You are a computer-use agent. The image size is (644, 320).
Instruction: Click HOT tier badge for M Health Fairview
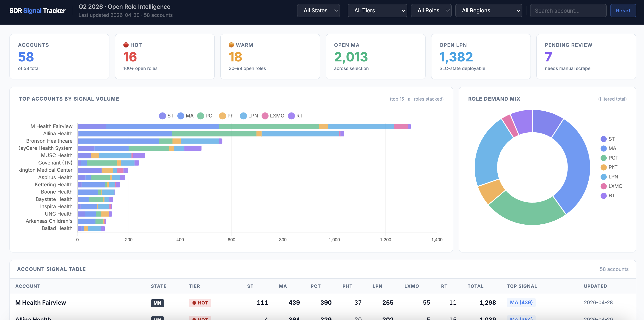[200, 303]
